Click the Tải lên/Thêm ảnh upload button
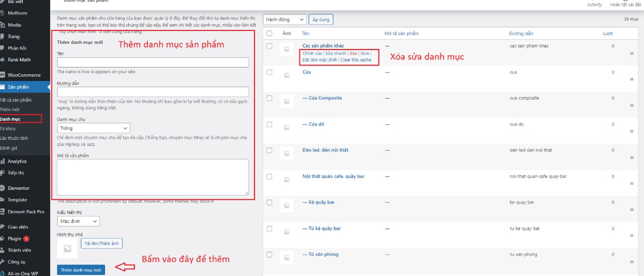 (x=101, y=243)
